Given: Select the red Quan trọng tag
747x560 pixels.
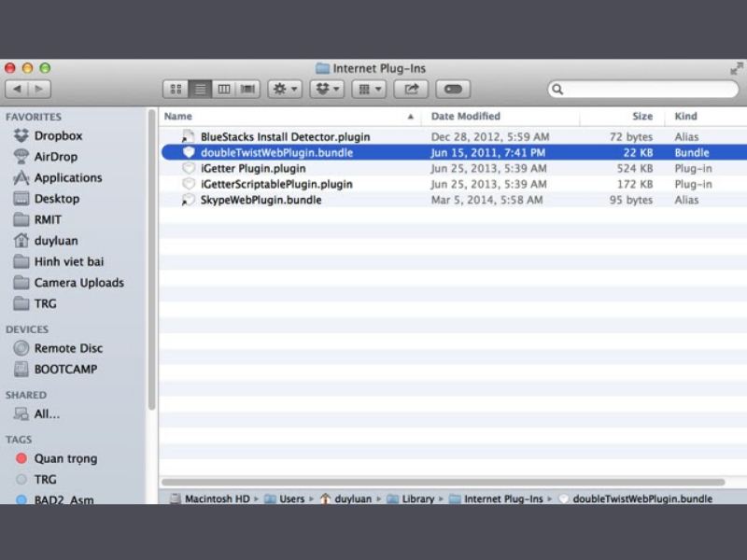Looking at the screenshot, I should coord(65,458).
